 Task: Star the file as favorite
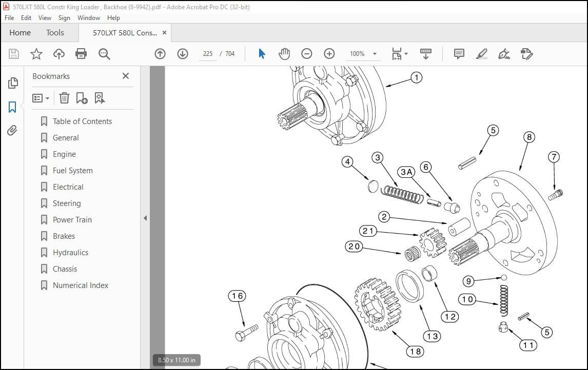click(36, 54)
